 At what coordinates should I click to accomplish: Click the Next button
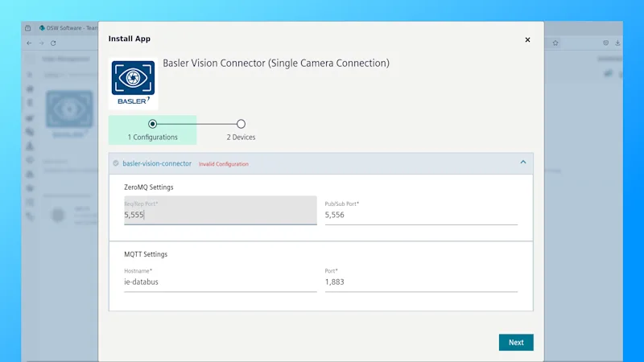pyautogui.click(x=516, y=343)
